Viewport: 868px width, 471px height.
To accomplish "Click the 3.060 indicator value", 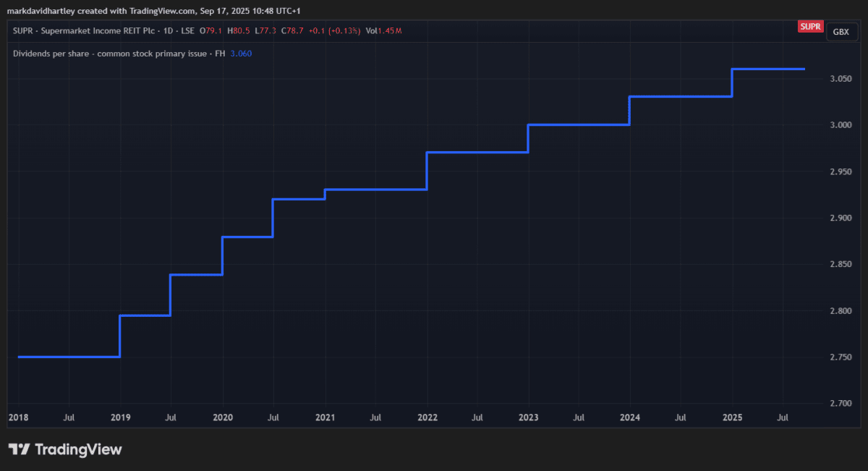I will [241, 53].
